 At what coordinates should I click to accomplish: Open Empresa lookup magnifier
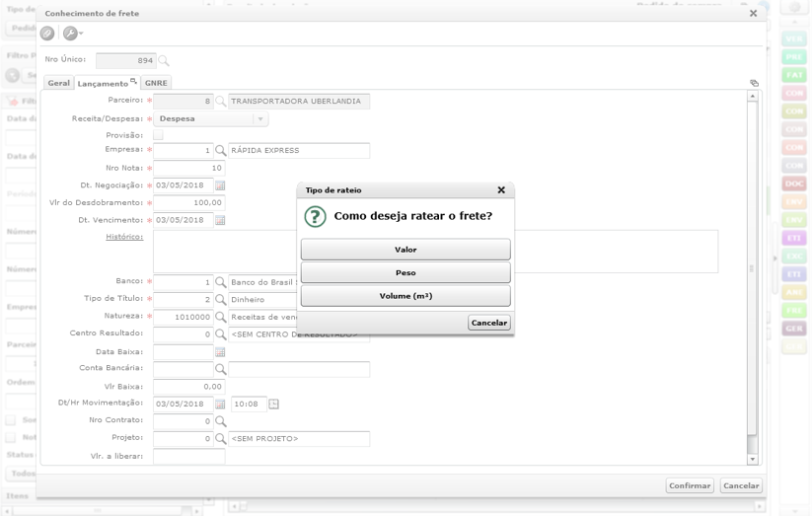[x=221, y=150]
